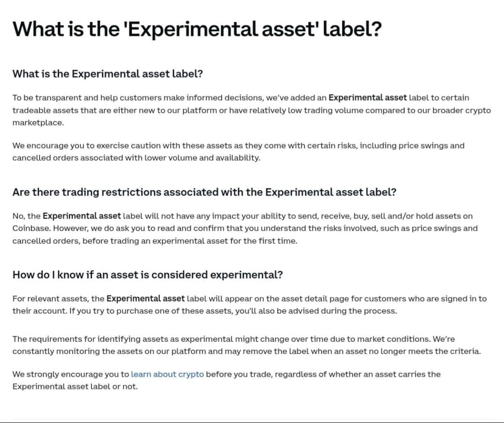Click the text 'constantly monitoring the assets on our platform'
Viewport: 504px width, 423px height.
(x=109, y=351)
